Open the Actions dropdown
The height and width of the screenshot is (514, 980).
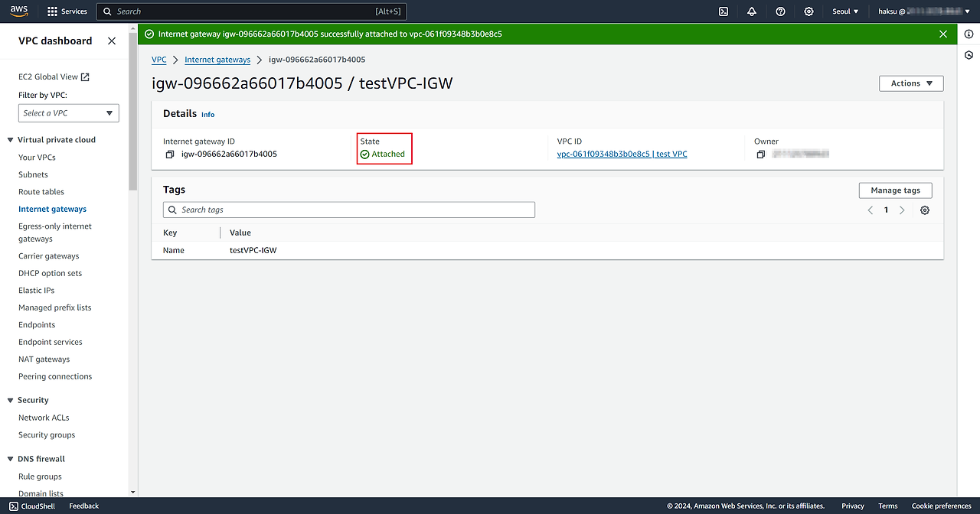[911, 83]
